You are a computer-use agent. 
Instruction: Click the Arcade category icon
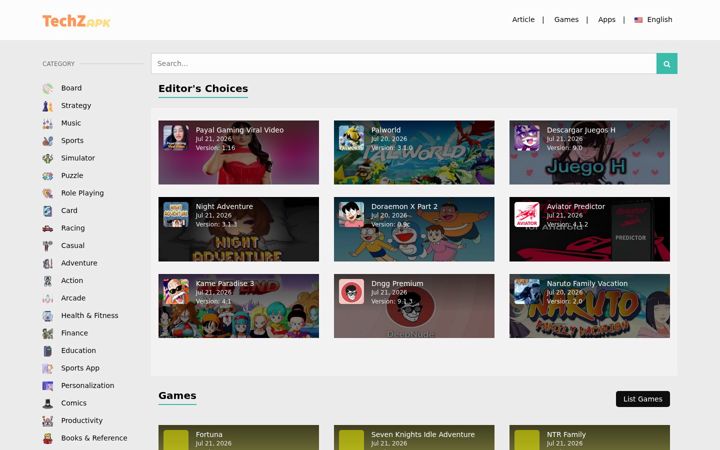point(48,298)
